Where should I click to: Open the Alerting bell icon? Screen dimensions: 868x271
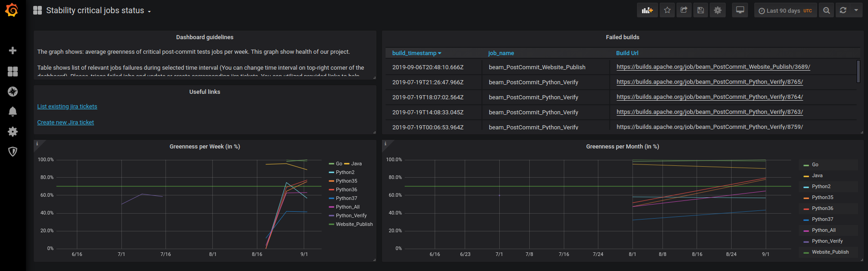(x=13, y=112)
